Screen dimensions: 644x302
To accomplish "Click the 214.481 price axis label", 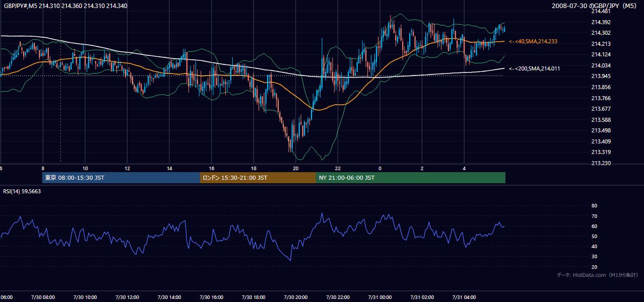I will (x=601, y=11).
